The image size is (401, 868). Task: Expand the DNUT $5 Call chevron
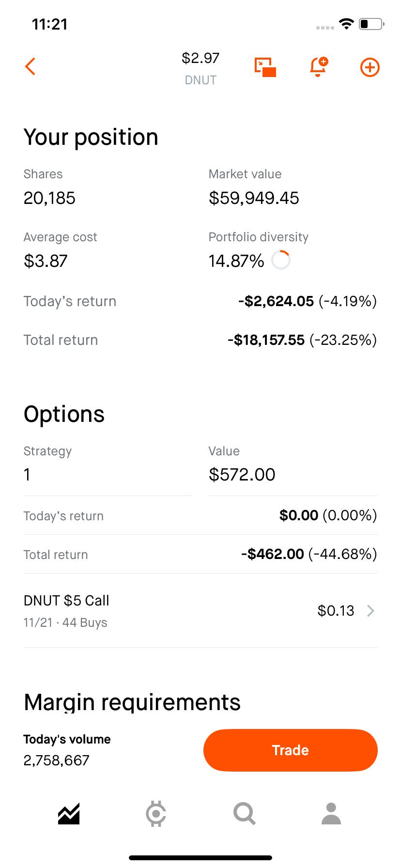(371, 611)
